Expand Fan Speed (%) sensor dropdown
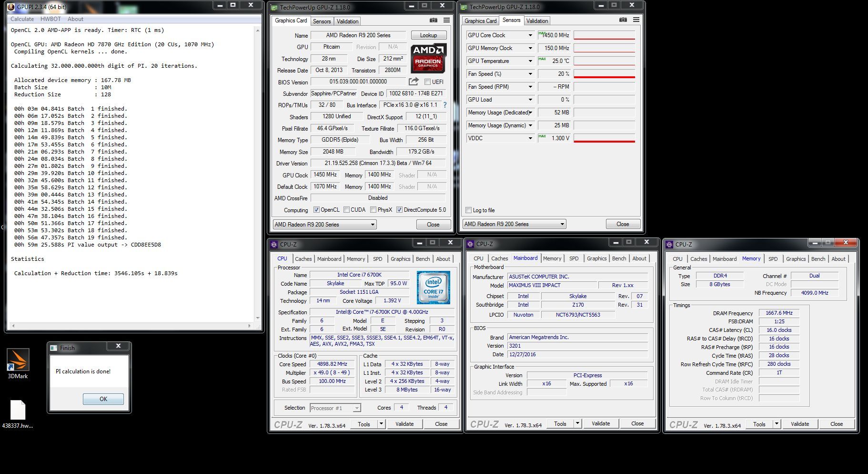This screenshot has width=868, height=474. tap(530, 74)
